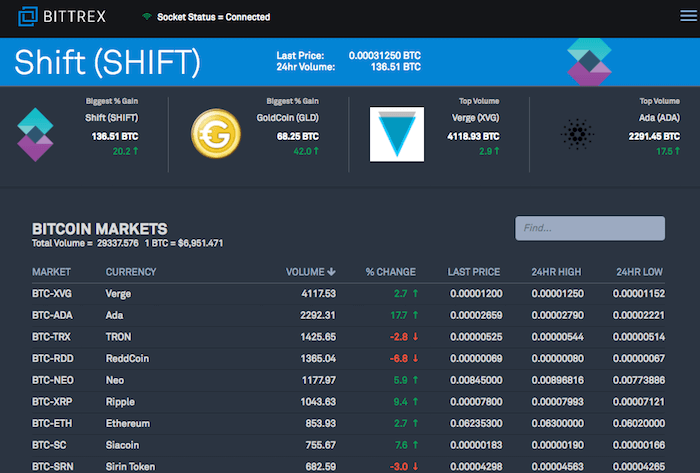Screen dimensions: 700x473
Task: Click volume 1425.65 for TRON
Action: tap(318, 337)
